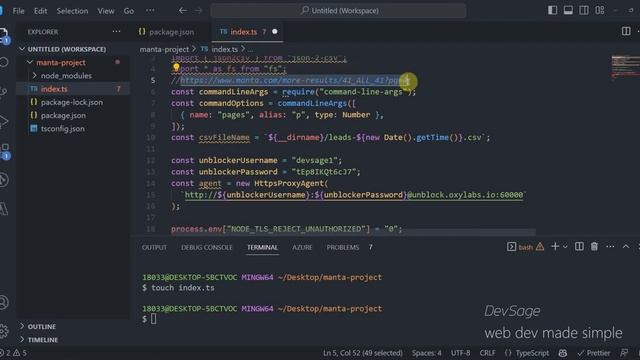Viewport: 640px width, 360px height.
Task: Open Customize Layout icon in title bar
Action: click(x=600, y=11)
